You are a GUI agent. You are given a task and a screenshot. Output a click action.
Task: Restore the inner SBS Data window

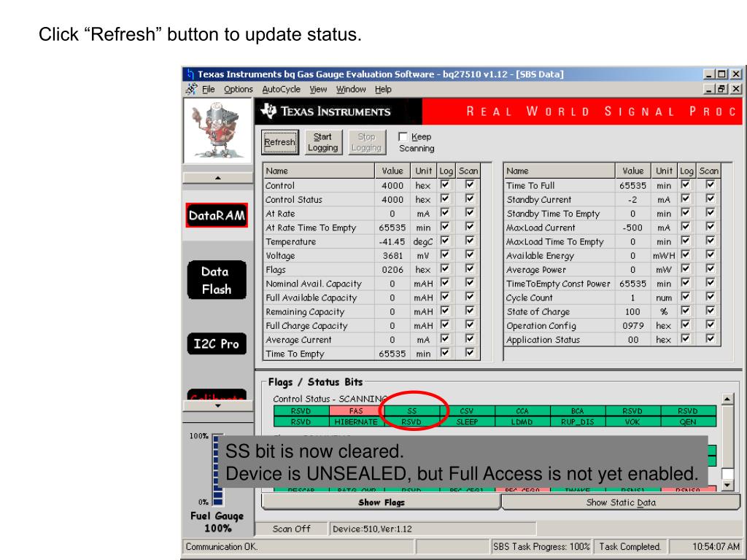pyautogui.click(x=722, y=89)
